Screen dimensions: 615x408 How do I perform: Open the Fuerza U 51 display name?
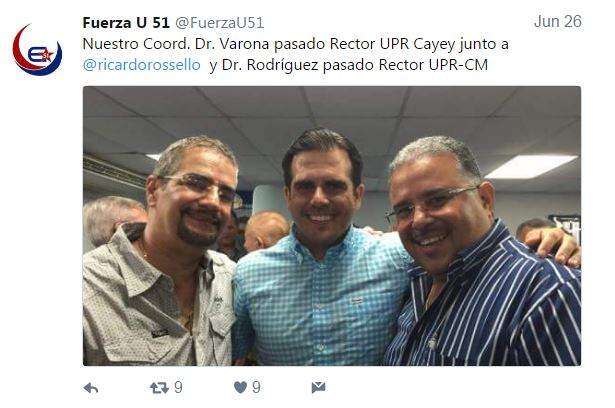[126, 23]
